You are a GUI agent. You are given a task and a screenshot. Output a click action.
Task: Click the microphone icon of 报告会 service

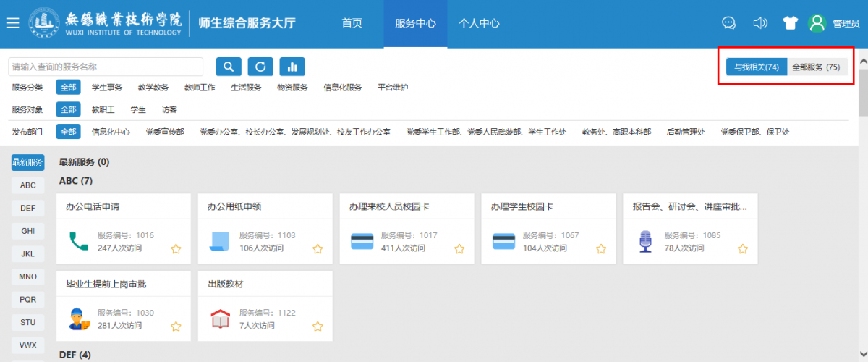[x=645, y=241]
